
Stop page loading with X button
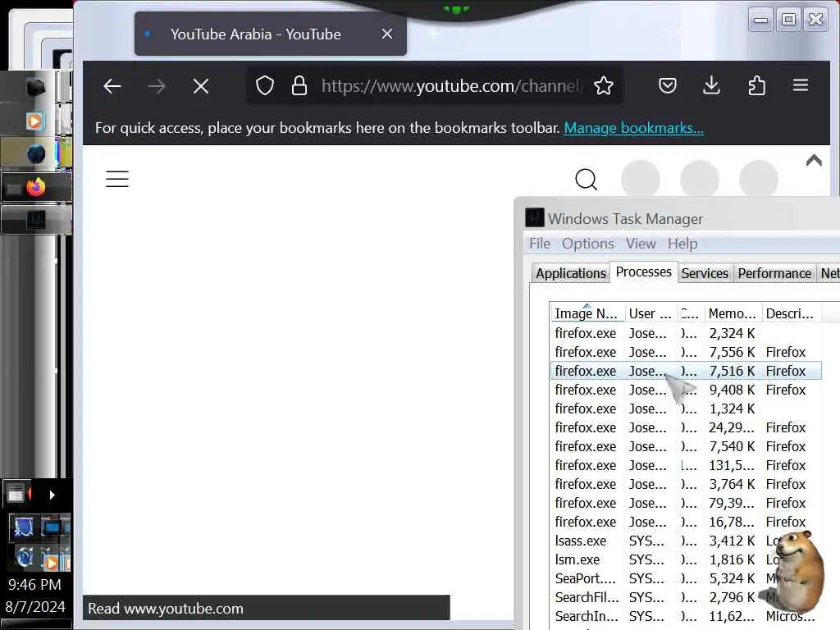pos(201,85)
